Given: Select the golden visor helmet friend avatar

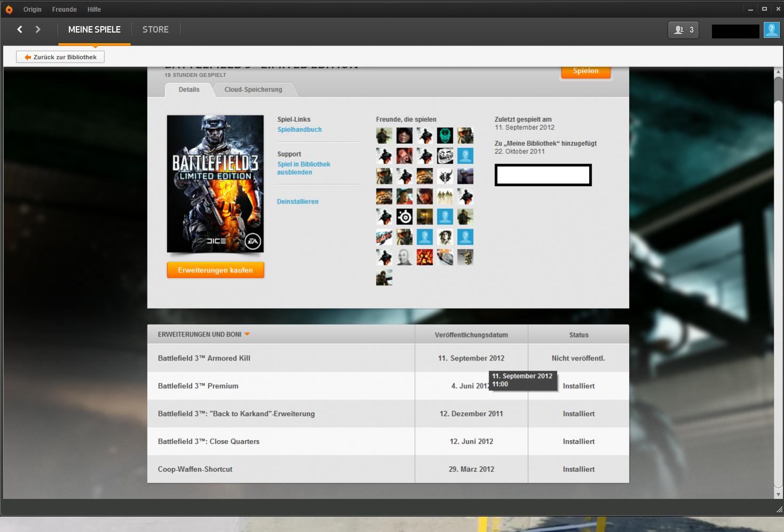Looking at the screenshot, I should [x=425, y=217].
